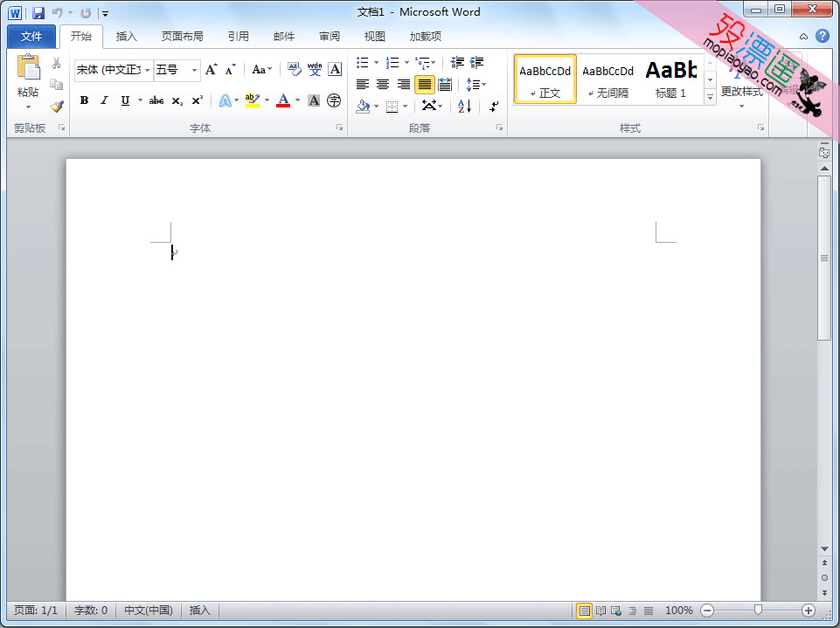Viewport: 840px width, 628px height.
Task: Expand the Borders dropdown arrow
Action: [405, 106]
